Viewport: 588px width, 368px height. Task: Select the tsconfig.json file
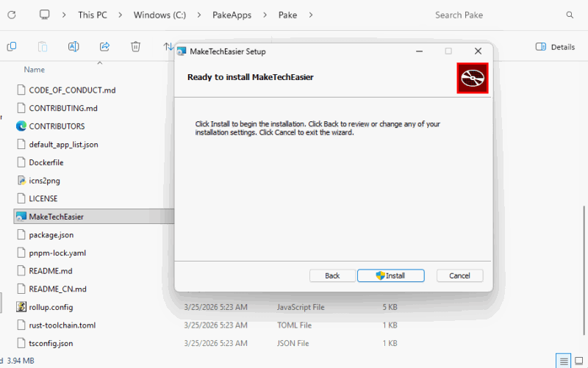click(51, 343)
